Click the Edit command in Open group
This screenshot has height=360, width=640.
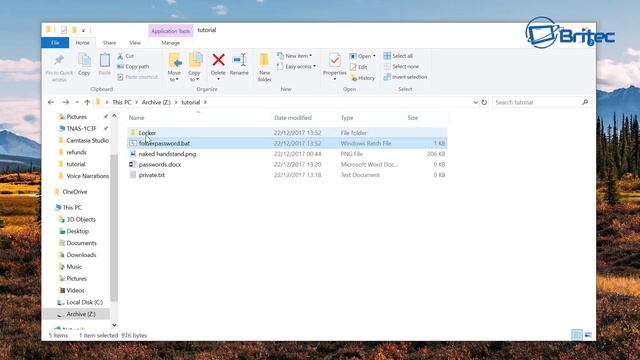click(x=358, y=67)
